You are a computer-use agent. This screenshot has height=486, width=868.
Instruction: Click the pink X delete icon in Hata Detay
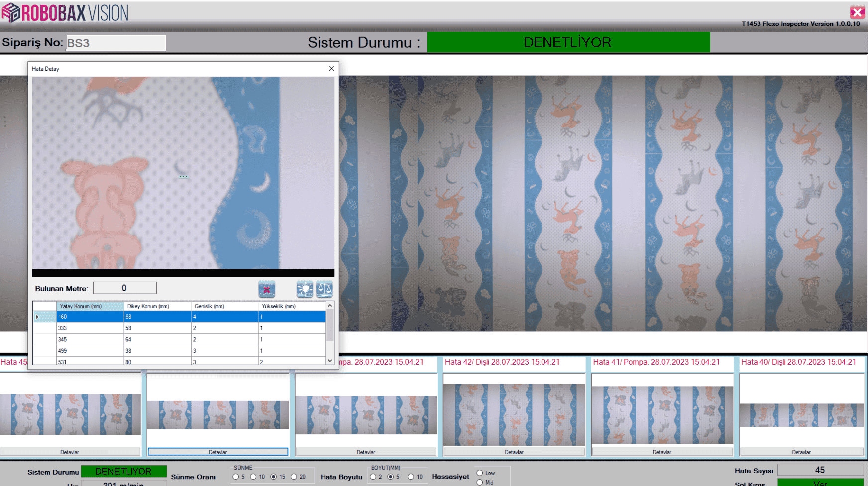click(267, 289)
